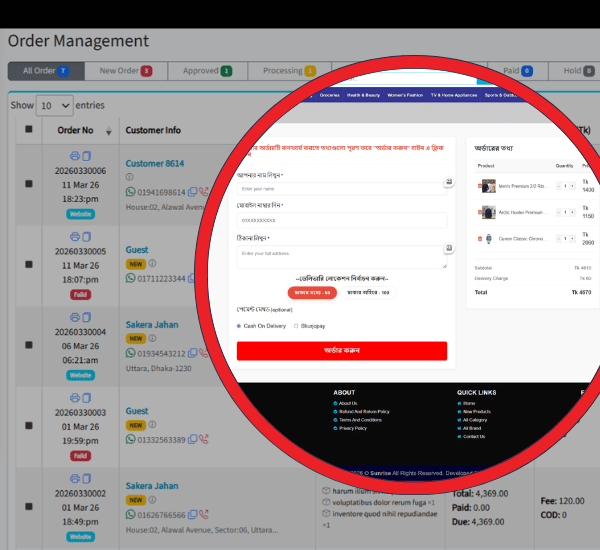Click the red order submit button
Image resolution: width=600 pixels, height=550 pixels.
(x=342, y=351)
